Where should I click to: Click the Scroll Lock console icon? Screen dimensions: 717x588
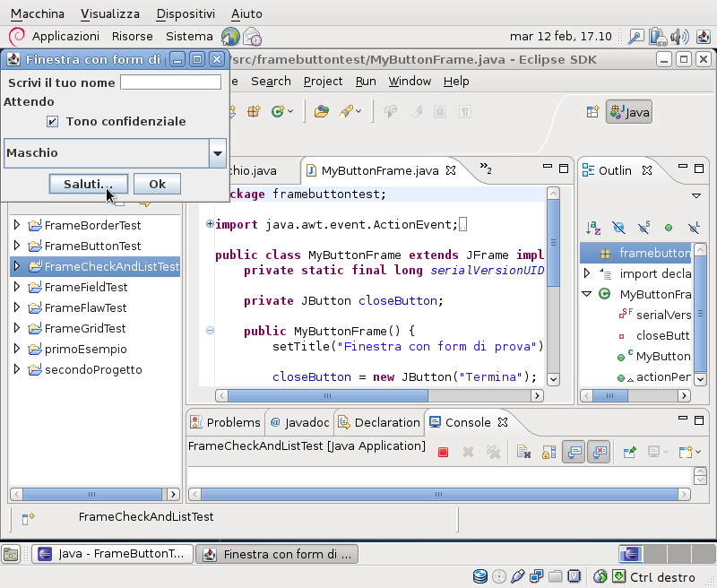549,452
